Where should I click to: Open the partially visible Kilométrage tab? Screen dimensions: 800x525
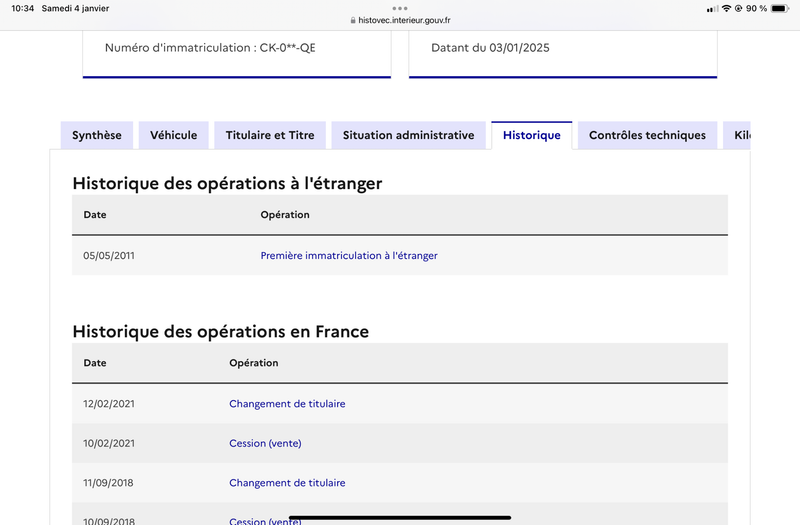click(x=737, y=135)
